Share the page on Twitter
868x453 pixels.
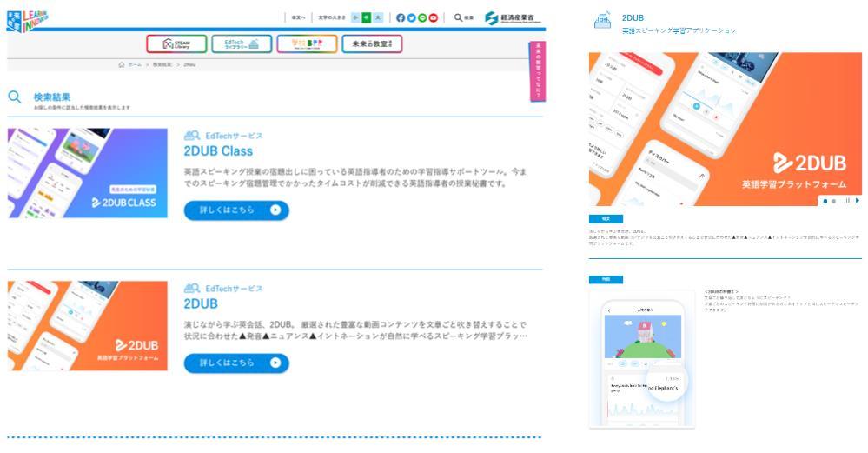click(x=411, y=17)
